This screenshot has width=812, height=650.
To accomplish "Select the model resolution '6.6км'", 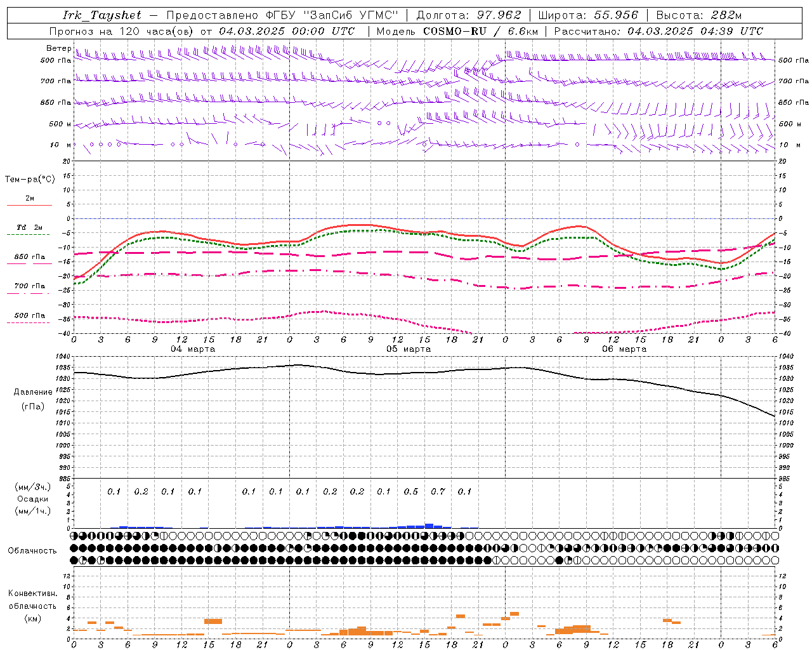I will [x=523, y=31].
